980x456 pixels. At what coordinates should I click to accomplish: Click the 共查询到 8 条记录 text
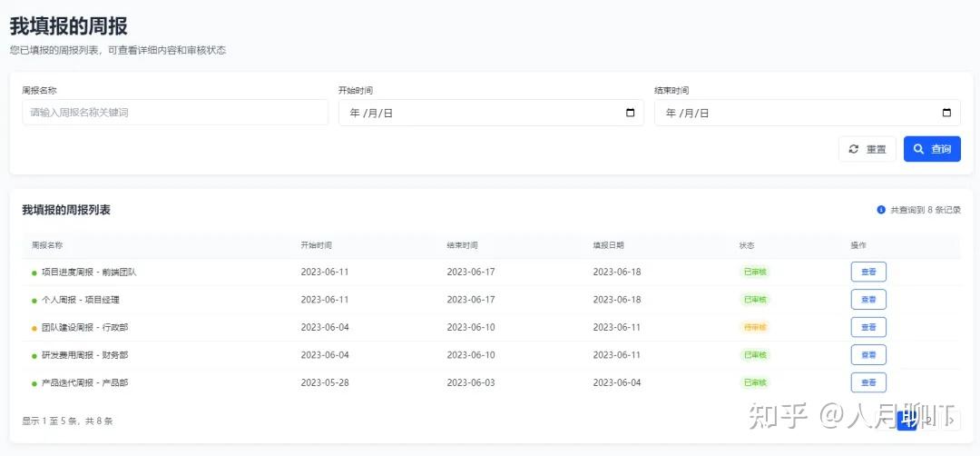(x=926, y=210)
